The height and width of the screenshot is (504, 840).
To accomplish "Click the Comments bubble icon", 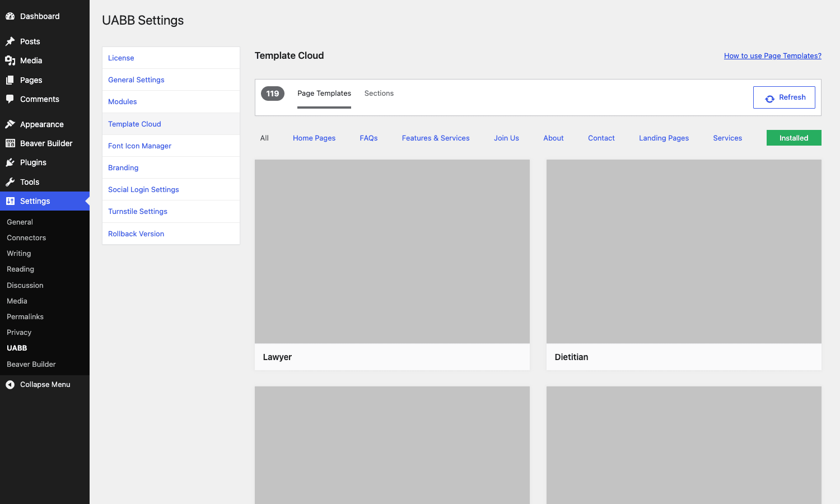I will click(x=10, y=99).
